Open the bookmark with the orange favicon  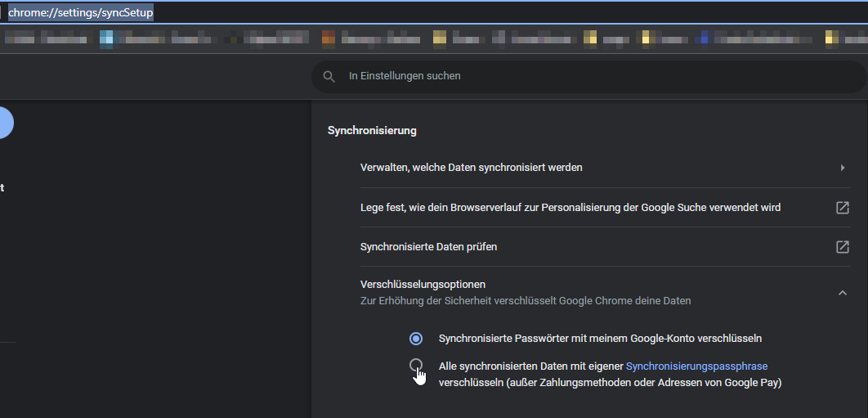pos(329,38)
